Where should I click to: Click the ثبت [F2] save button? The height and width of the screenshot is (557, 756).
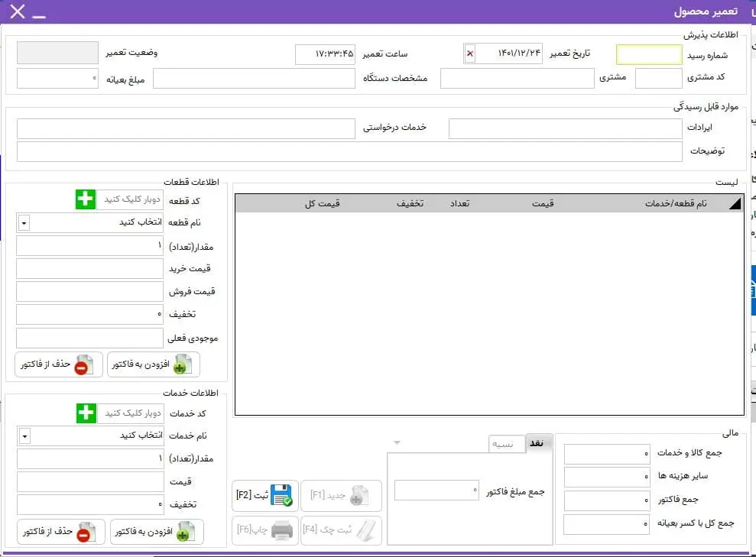click(265, 495)
